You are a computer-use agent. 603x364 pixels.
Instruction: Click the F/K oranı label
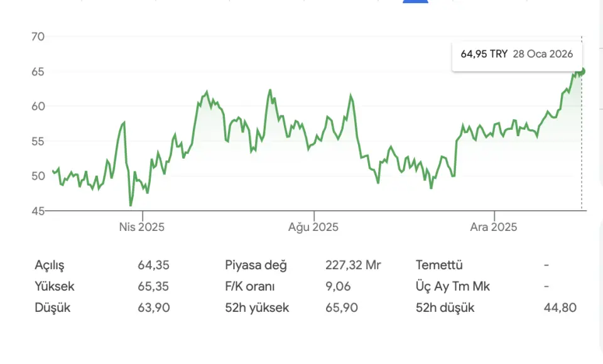click(x=250, y=287)
